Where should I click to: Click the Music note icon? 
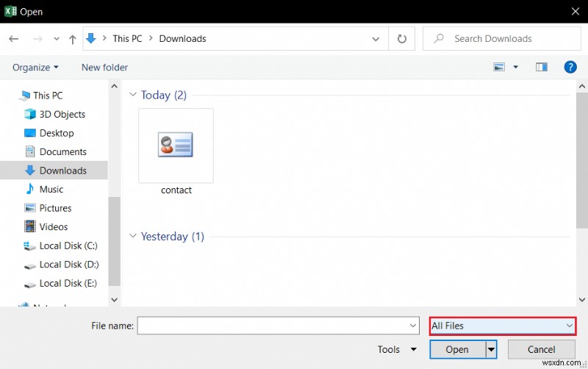(x=30, y=189)
